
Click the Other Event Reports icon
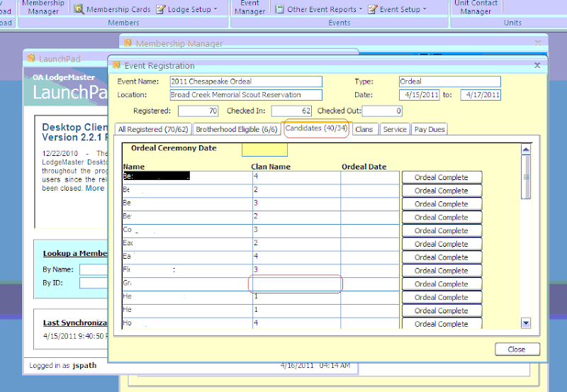[x=279, y=9]
